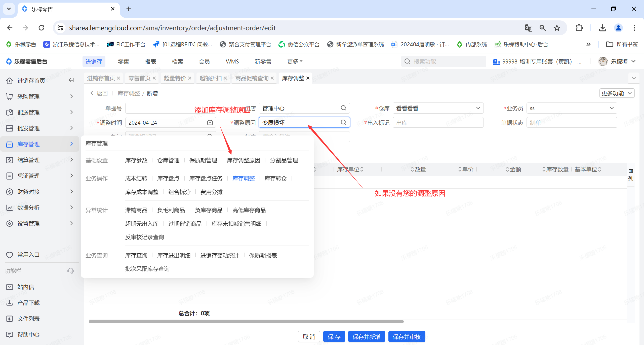Click customer service headset icon in 功能栏
This screenshot has height=345, width=644.
[71, 271]
